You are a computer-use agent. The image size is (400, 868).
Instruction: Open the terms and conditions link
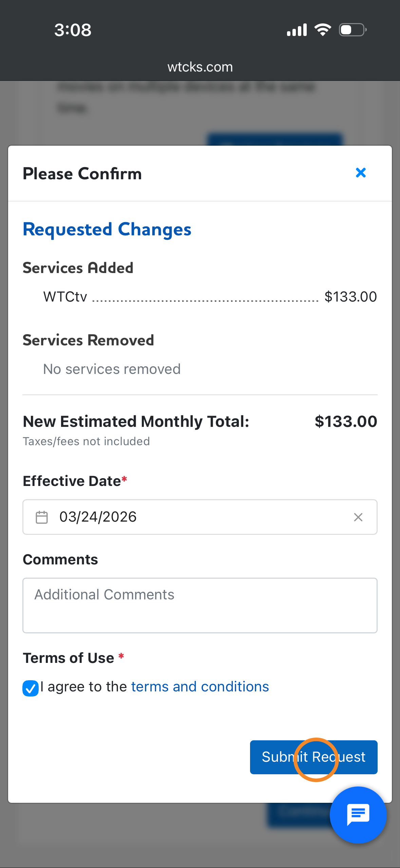pyautogui.click(x=200, y=687)
